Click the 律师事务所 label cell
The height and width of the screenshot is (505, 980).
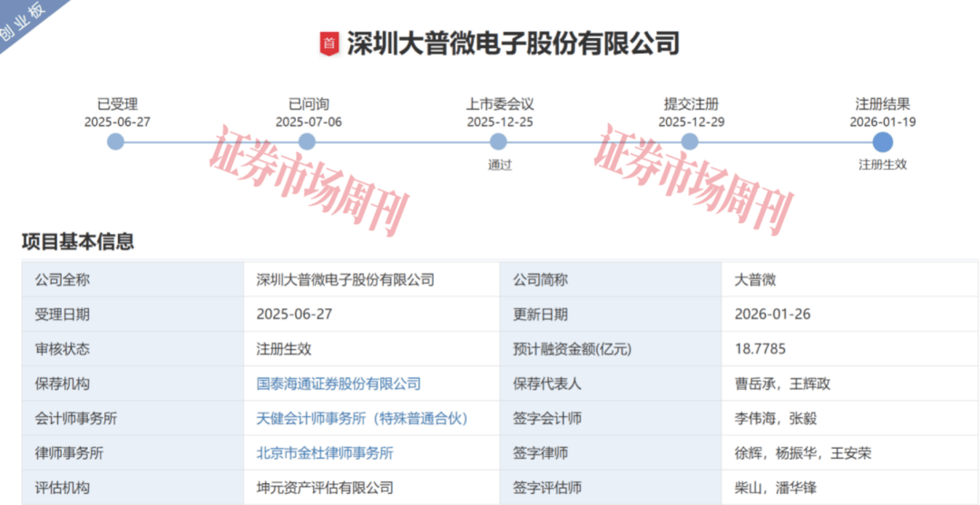pyautogui.click(x=132, y=453)
